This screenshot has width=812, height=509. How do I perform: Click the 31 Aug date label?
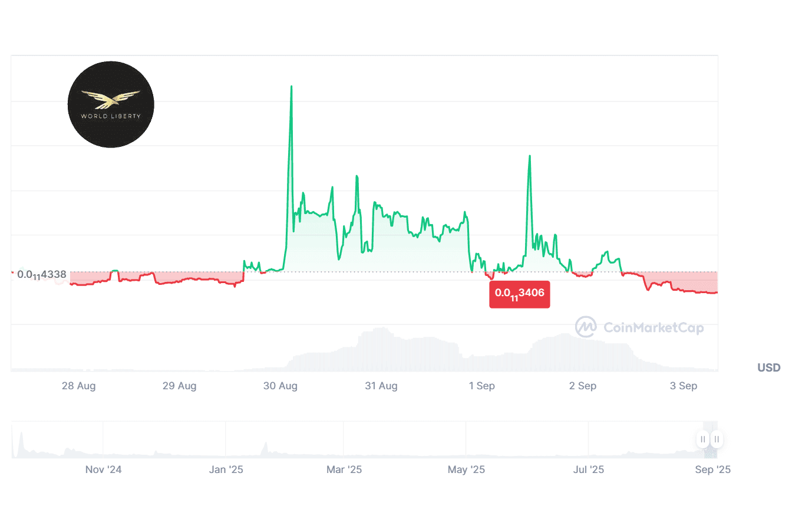click(x=381, y=386)
